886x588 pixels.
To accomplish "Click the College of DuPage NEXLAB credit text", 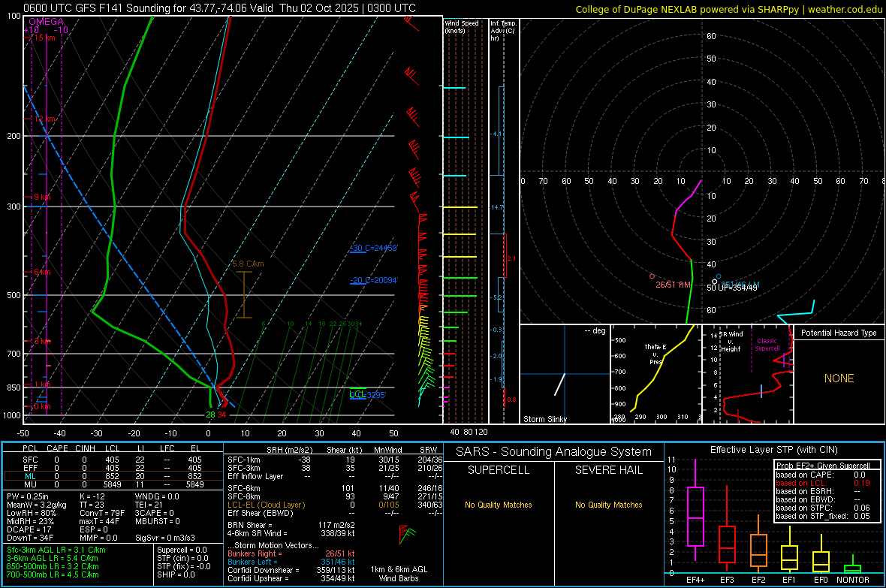I will click(729, 9).
